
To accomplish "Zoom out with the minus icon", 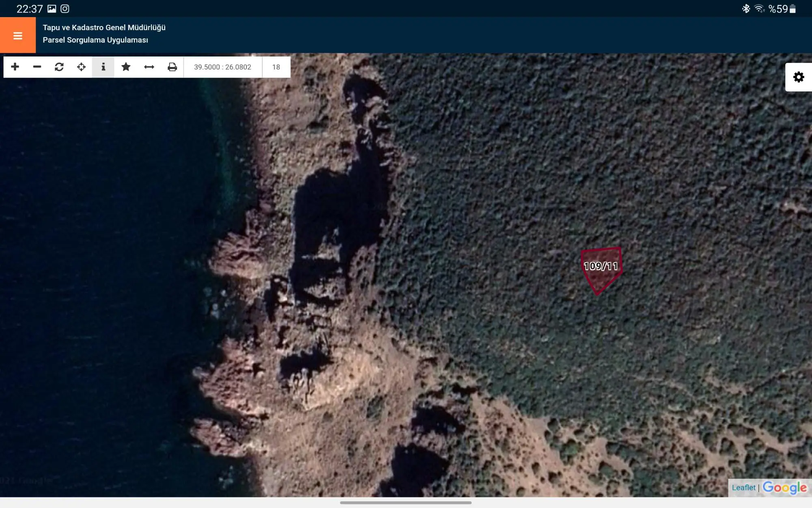I will [37, 67].
